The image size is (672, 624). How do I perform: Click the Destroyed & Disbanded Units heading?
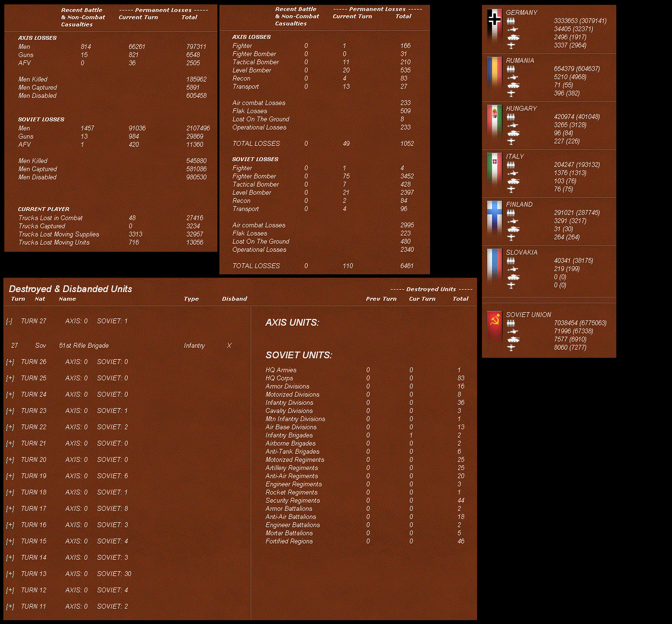pos(71,289)
